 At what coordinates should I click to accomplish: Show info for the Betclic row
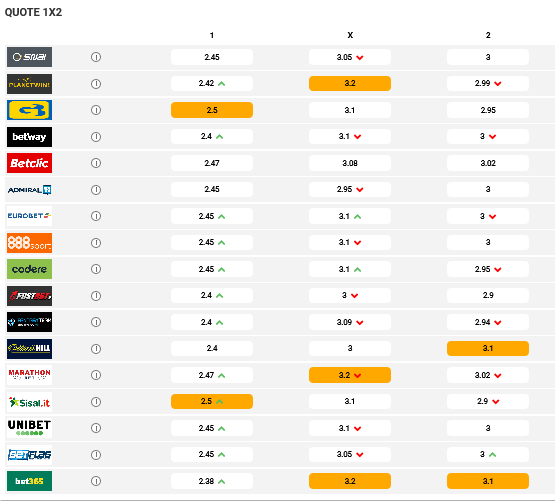pos(96,163)
